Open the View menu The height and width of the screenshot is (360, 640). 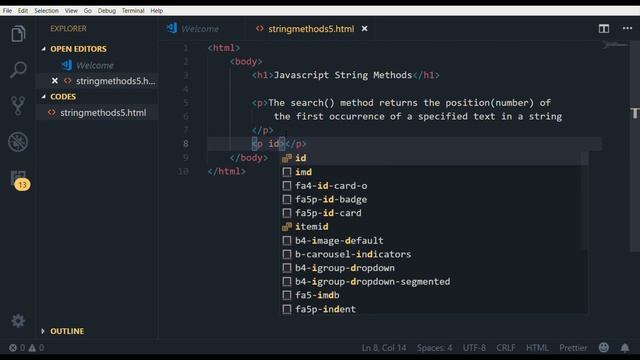71,11
